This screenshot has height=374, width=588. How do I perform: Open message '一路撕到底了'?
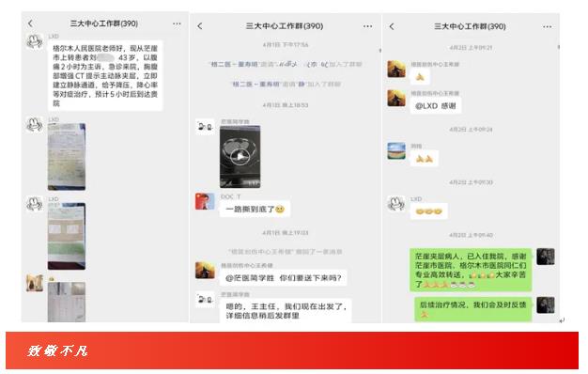coord(255,209)
